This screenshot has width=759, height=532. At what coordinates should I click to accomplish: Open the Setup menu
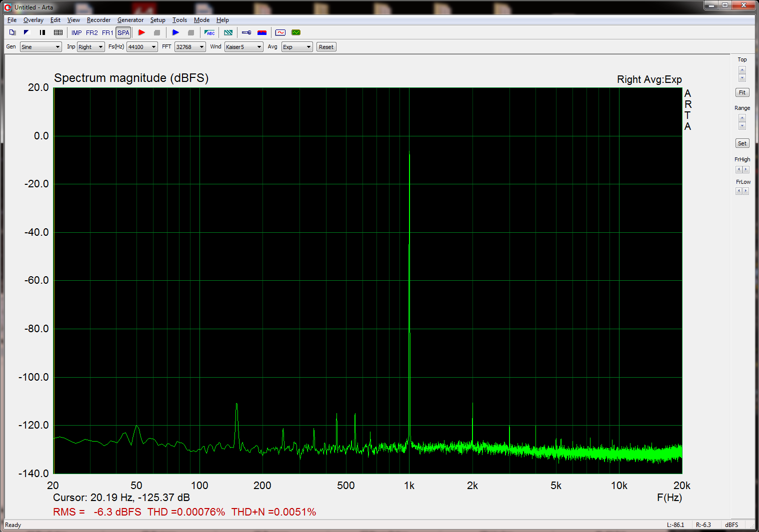(157, 20)
